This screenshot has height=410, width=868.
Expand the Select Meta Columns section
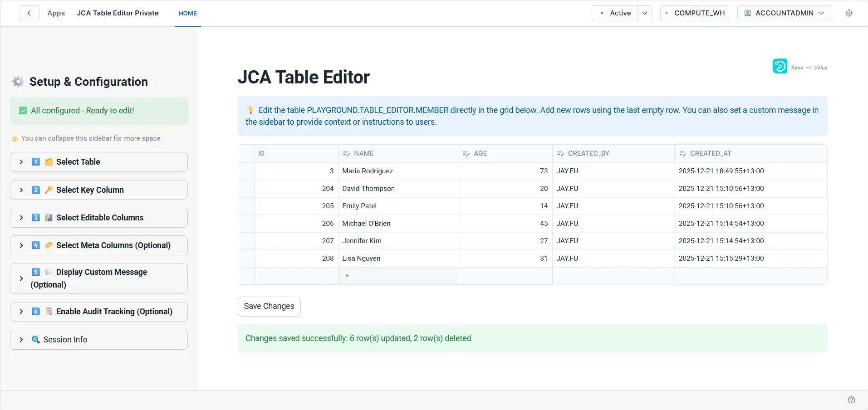pos(20,245)
